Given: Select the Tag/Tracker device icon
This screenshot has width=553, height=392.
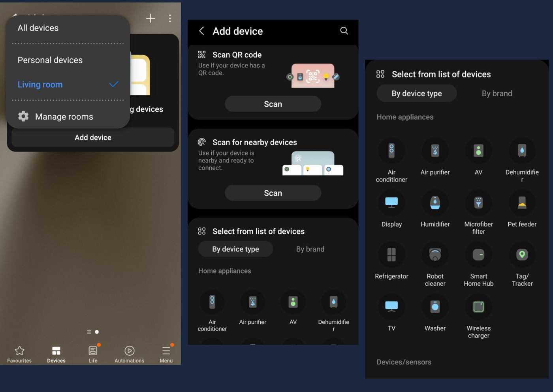Looking at the screenshot, I should 522,255.
